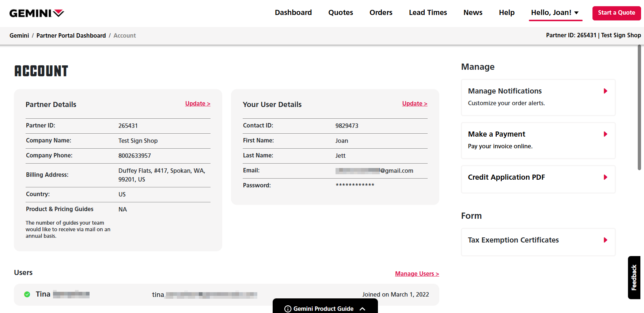Click the red arrow on Tax Exemption Certificates
Image resolution: width=644 pixels, height=313 pixels.
pyautogui.click(x=605, y=240)
